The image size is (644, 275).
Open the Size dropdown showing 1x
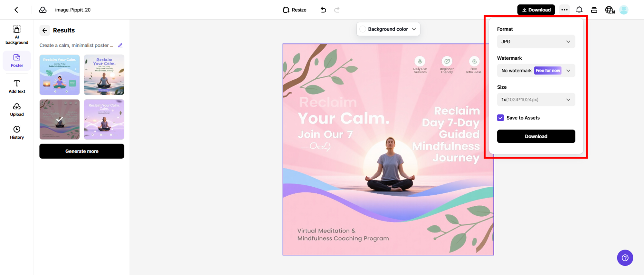tap(536, 100)
